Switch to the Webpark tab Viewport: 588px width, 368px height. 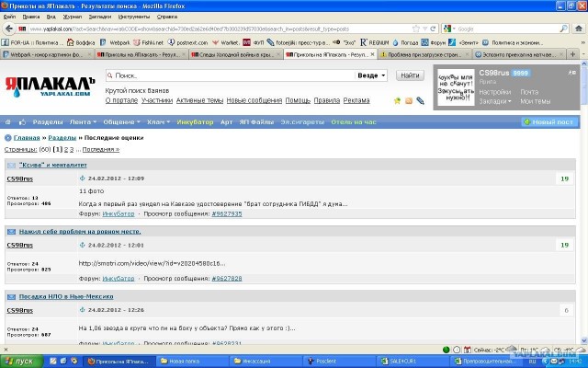47,55
